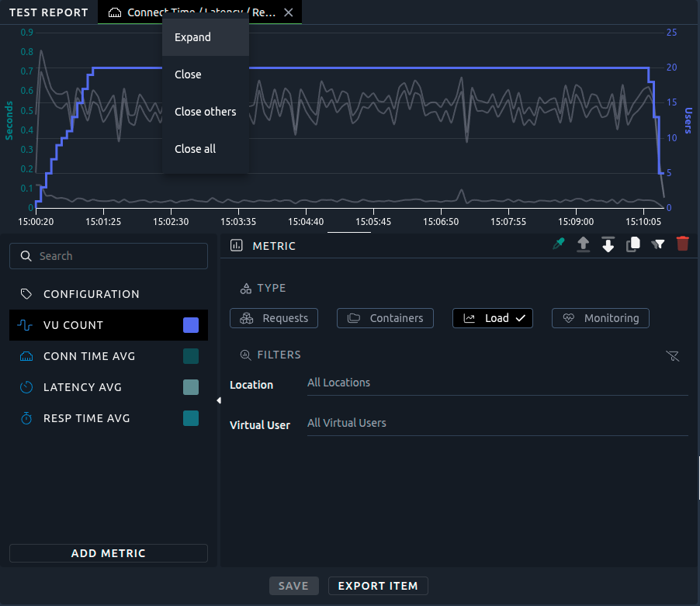Delete metric with the red trash icon

pos(683,244)
